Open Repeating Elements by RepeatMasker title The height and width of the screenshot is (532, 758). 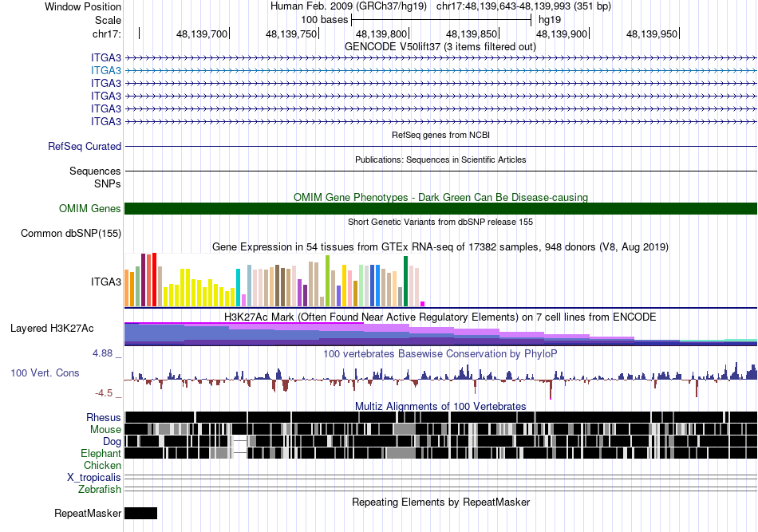[440, 502]
